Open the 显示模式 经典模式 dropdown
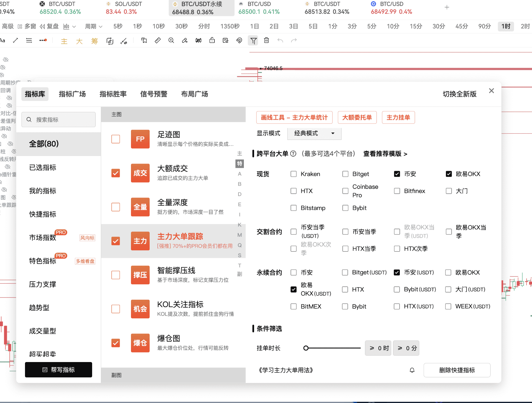This screenshot has height=403, width=532. point(314,133)
